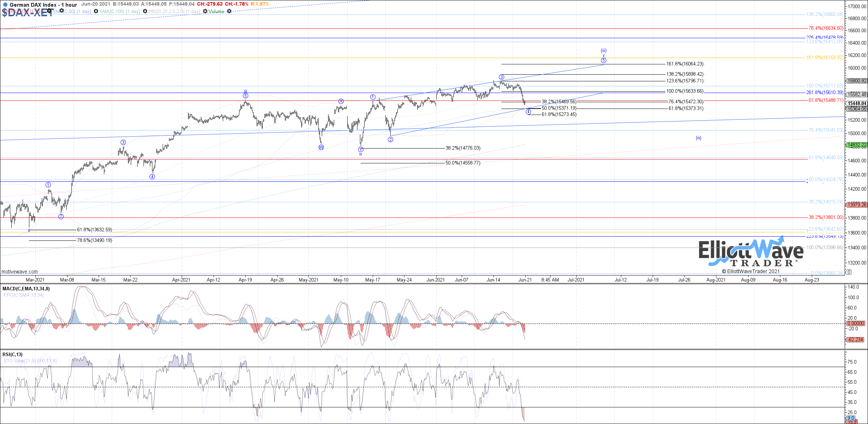Click the current price tag 15448.04

(857, 103)
